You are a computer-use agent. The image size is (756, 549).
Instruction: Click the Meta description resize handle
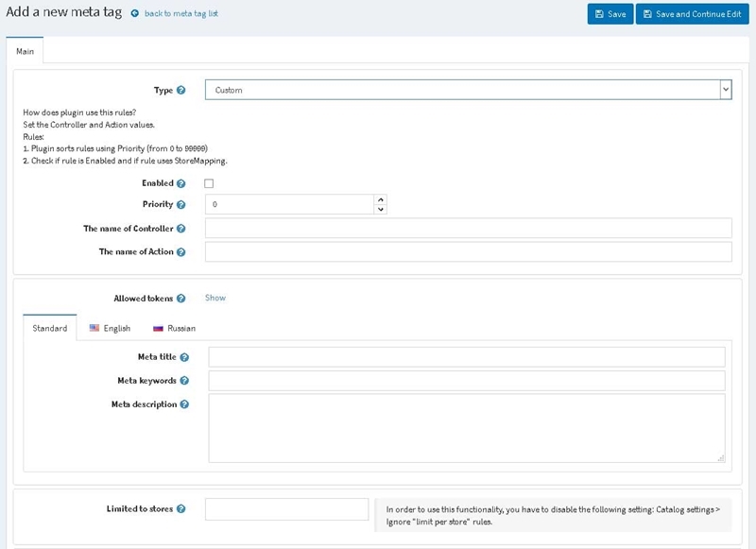tap(721, 458)
